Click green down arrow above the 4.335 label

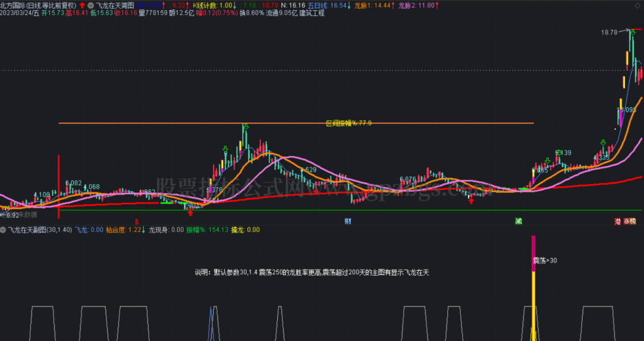pos(603,142)
